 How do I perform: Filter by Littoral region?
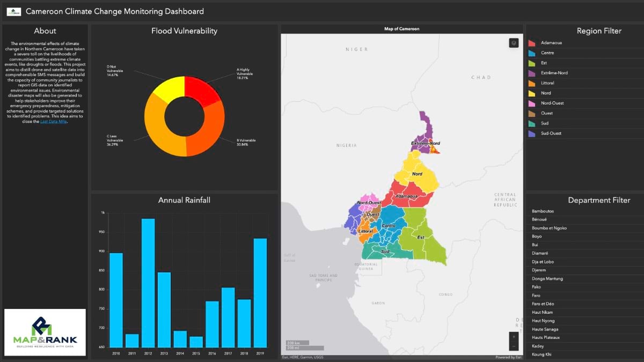coord(584,83)
